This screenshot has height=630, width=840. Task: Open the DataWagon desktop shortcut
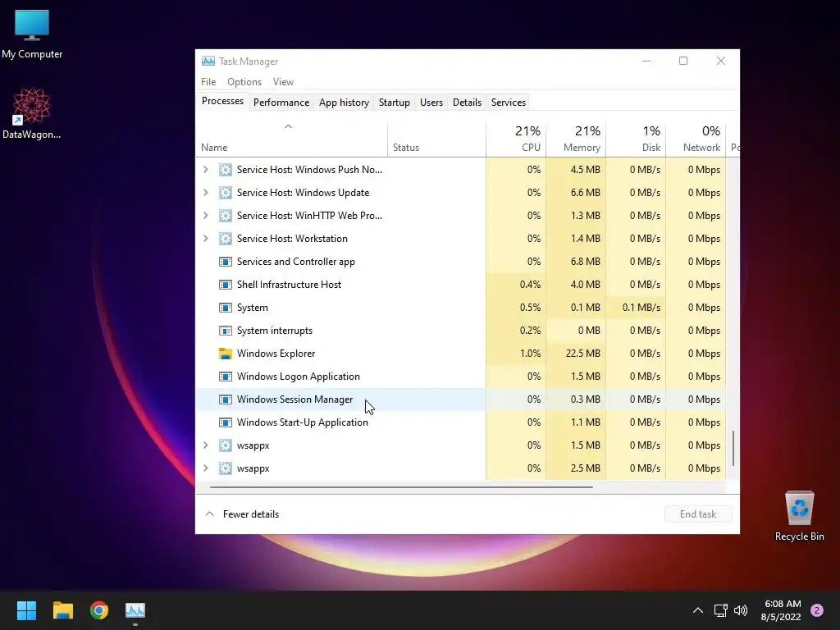(x=32, y=113)
